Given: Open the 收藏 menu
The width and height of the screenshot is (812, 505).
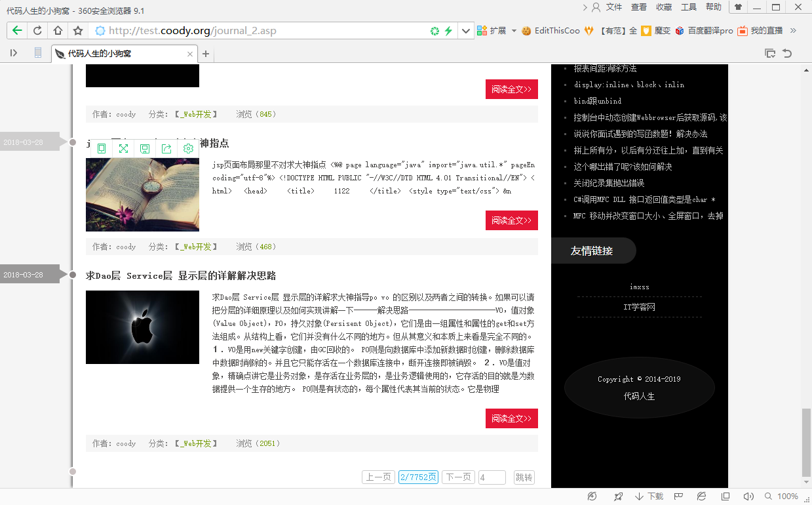Looking at the screenshot, I should tap(664, 7).
